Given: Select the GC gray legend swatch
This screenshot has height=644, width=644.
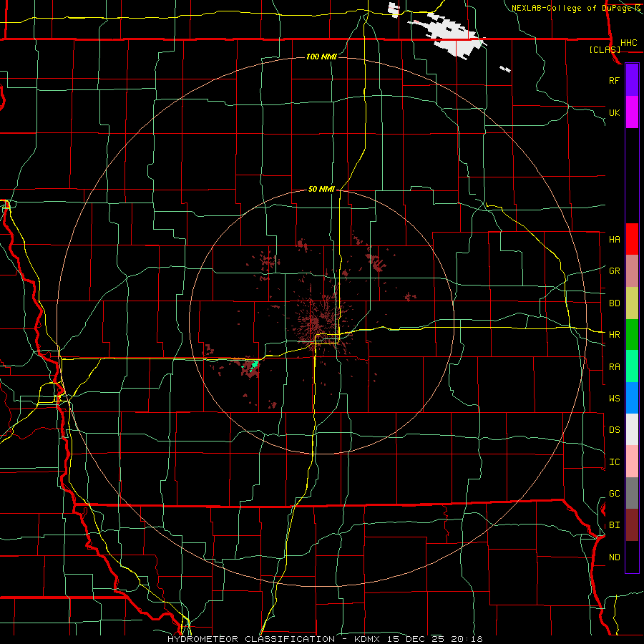Looking at the screenshot, I should [632, 493].
